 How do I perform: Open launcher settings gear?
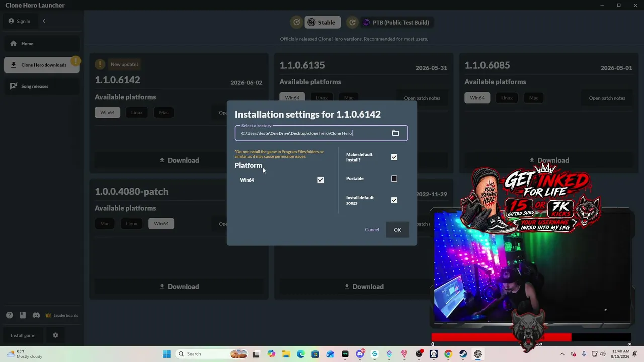[55, 335]
